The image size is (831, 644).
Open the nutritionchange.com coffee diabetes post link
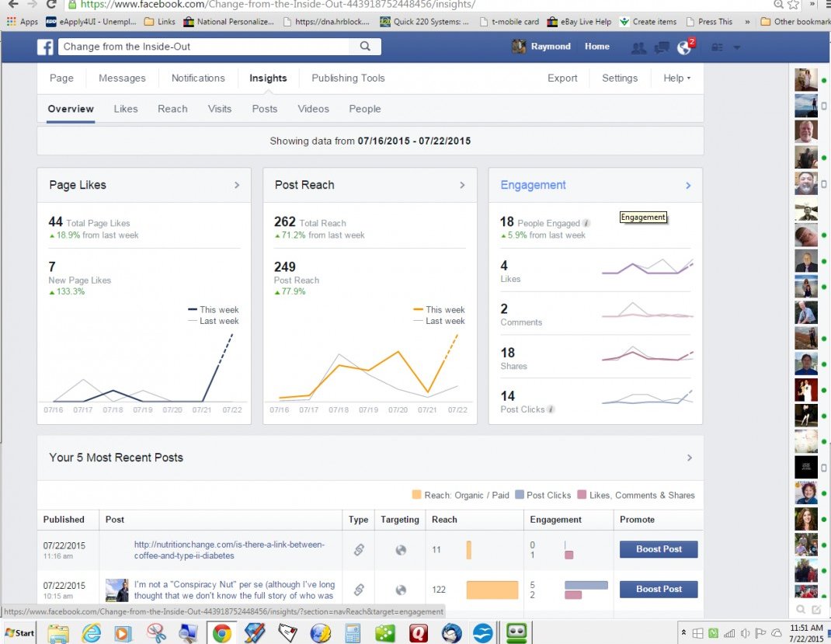click(229, 550)
